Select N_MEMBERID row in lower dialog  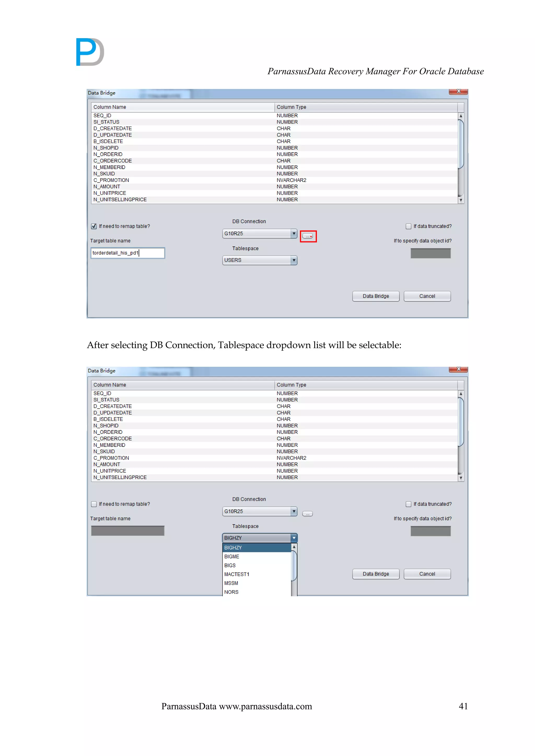[274, 445]
